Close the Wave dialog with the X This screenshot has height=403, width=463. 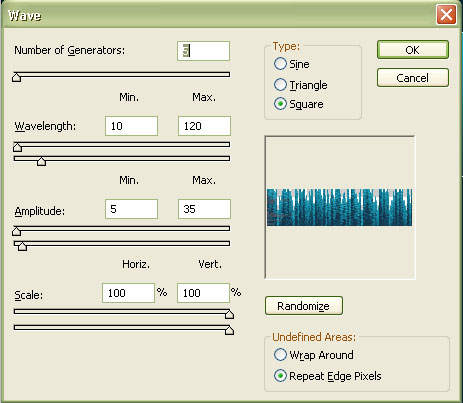(x=446, y=15)
